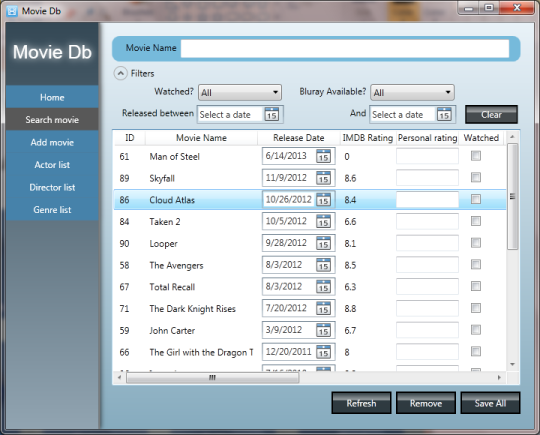Mark Man of Steel as watched
540x435 pixels.
476,156
